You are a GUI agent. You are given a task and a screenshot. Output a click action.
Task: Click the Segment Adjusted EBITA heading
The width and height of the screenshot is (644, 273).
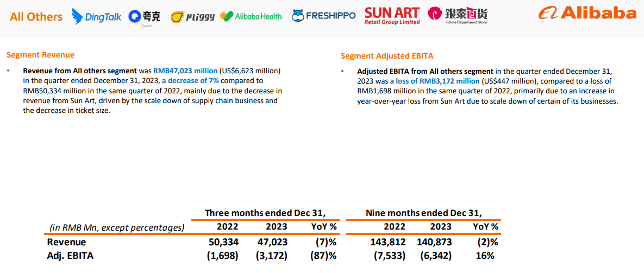click(x=387, y=56)
